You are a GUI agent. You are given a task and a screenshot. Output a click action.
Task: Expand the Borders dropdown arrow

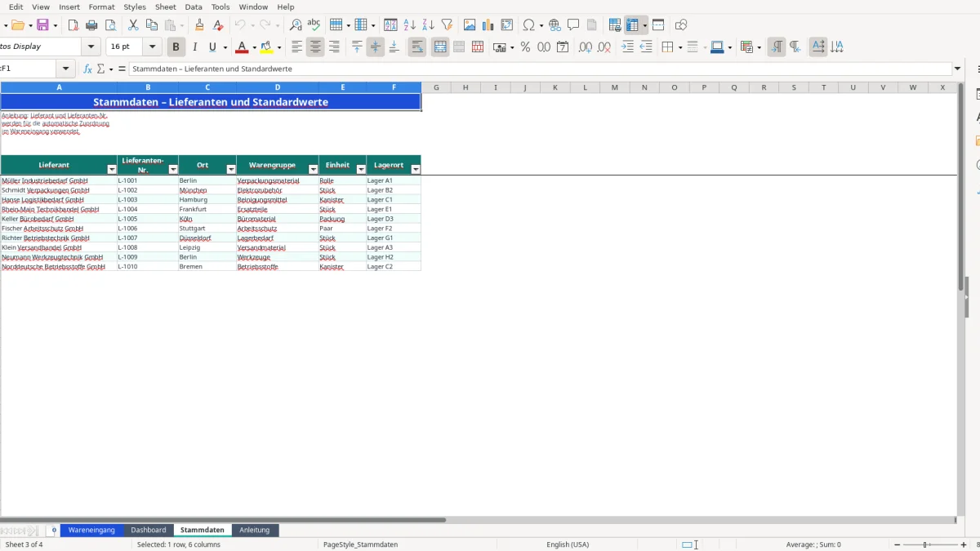click(x=679, y=47)
